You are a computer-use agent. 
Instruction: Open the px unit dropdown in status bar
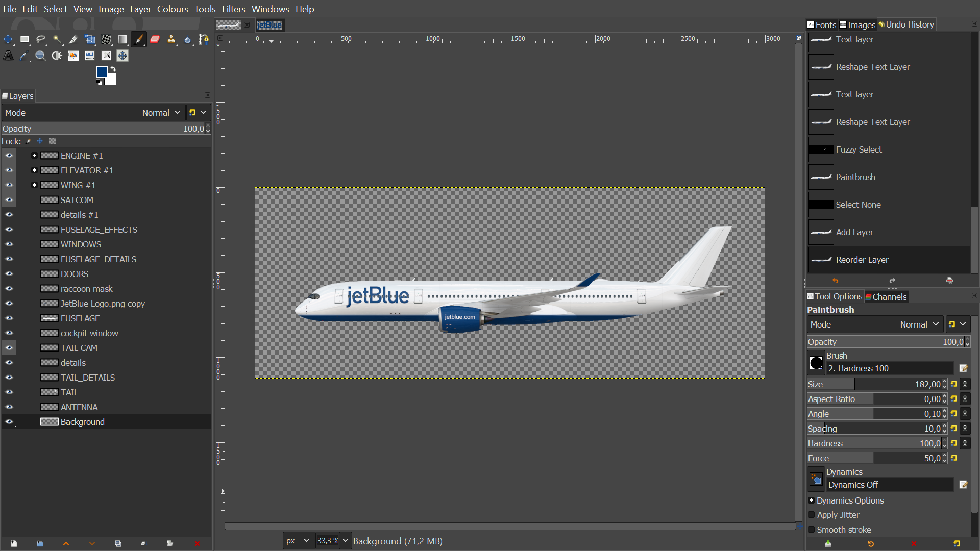point(298,541)
